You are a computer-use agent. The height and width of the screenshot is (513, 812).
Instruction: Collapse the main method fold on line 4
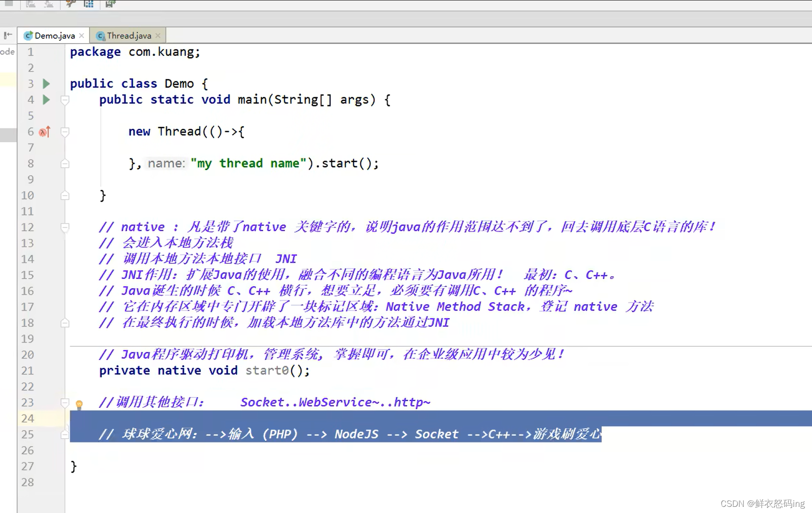(x=65, y=100)
